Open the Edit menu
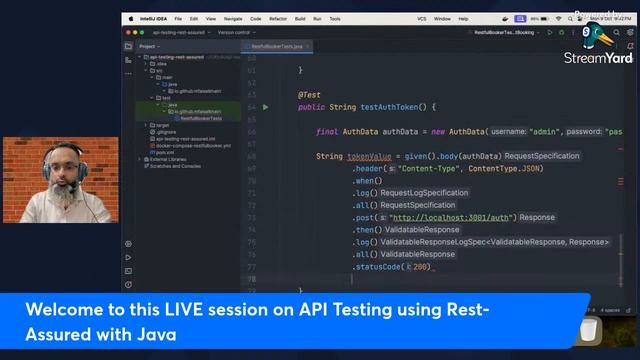Image resolution: width=640 pixels, height=360 pixels. coord(193,19)
